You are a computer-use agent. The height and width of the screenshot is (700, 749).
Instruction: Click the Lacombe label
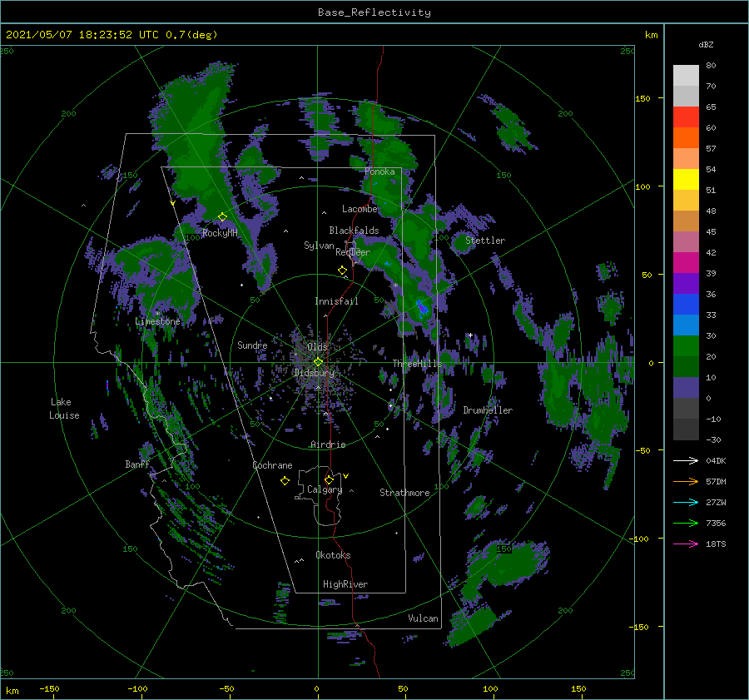[360, 209]
